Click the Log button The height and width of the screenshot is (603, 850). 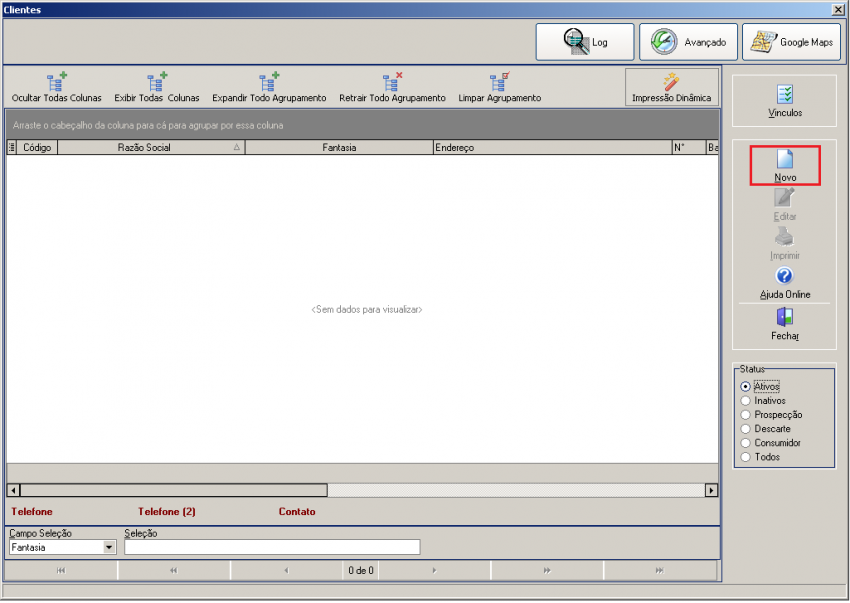[585, 42]
